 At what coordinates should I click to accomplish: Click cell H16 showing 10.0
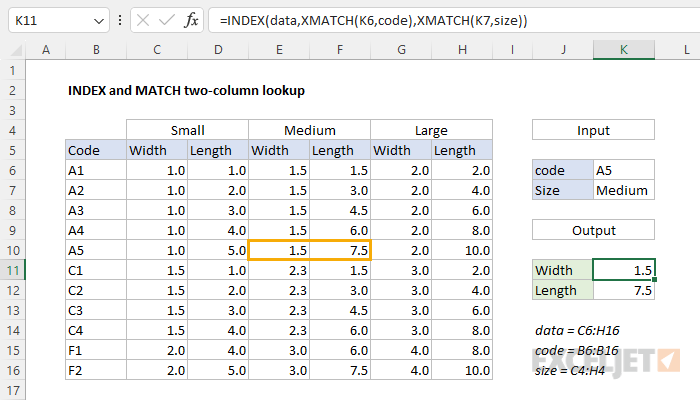click(x=462, y=370)
